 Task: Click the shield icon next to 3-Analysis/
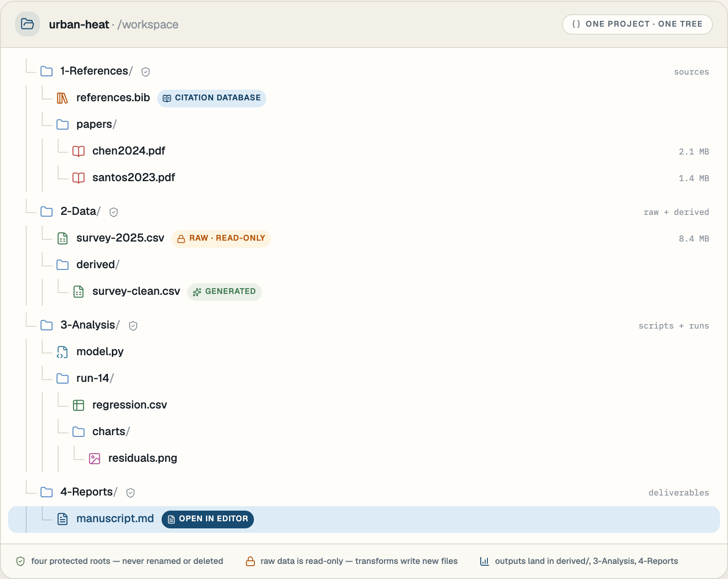tap(133, 325)
